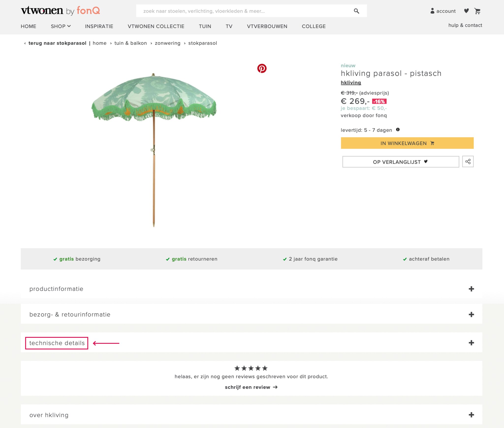Click home breadcrumb link
This screenshot has width=504, height=428.
pos(99,43)
